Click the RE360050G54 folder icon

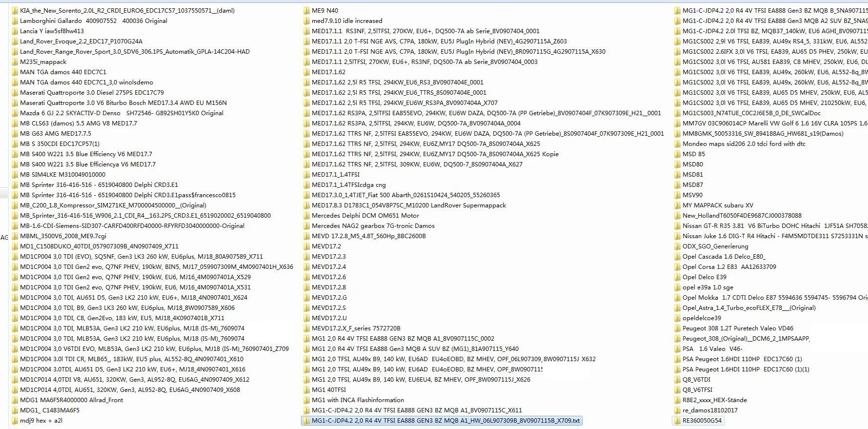[677, 421]
